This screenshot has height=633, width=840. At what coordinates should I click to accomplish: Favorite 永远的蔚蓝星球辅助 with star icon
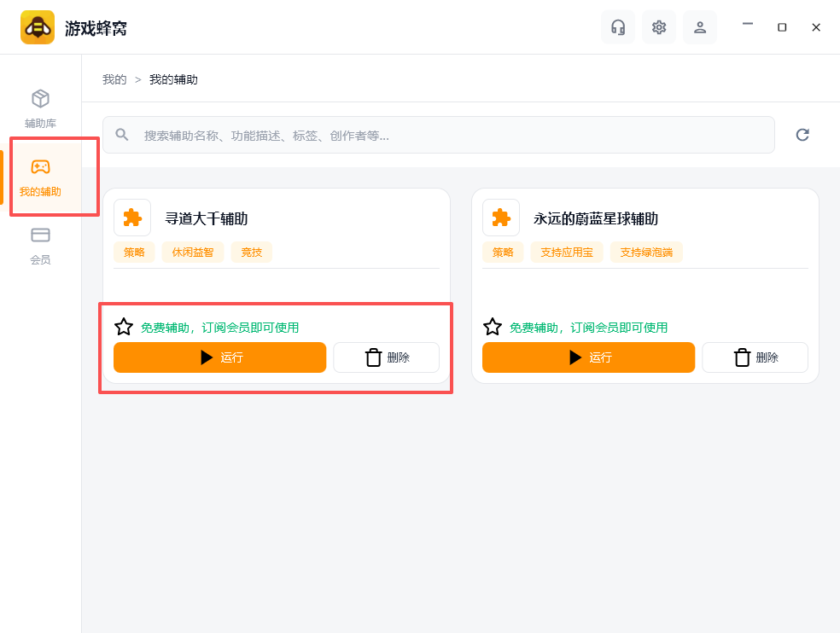[x=493, y=327]
